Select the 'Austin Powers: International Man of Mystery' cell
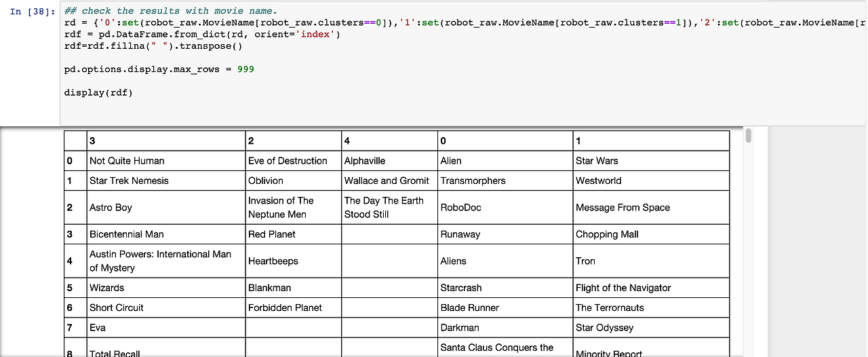 pos(166,261)
